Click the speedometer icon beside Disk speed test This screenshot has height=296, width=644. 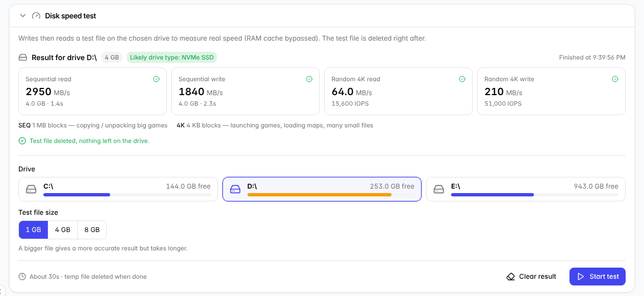36,16
